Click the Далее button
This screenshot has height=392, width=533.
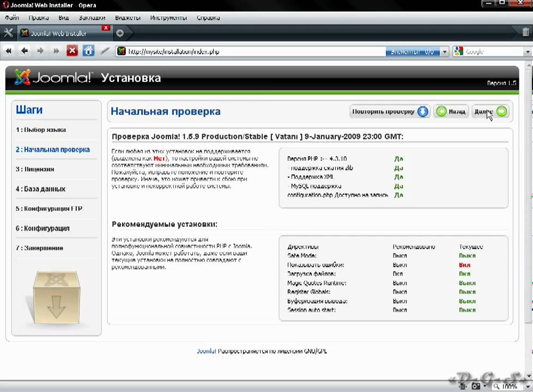[490, 112]
